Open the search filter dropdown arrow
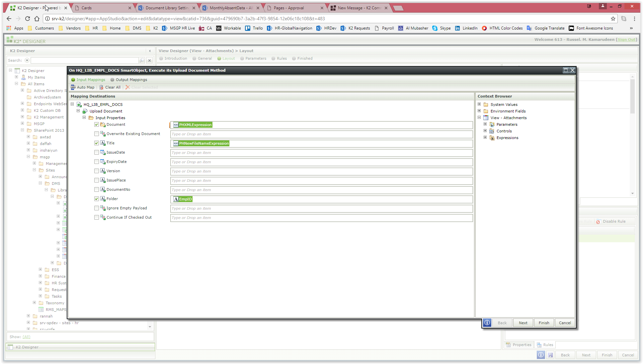The image size is (643, 364). (27, 60)
